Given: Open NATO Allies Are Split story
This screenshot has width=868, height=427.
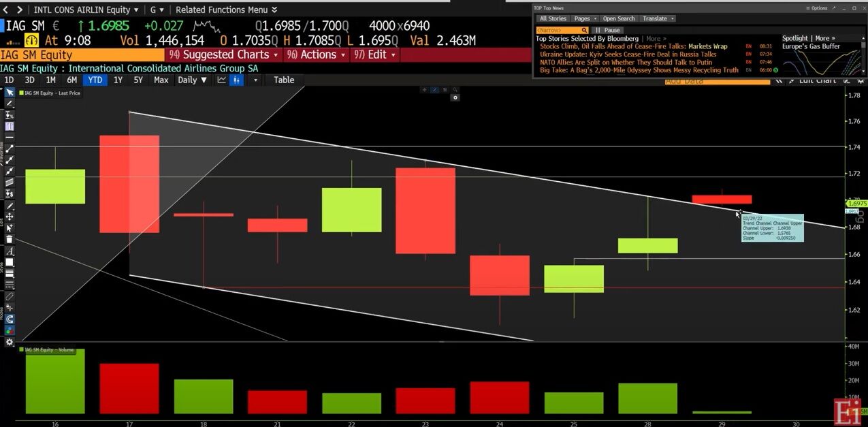Looking at the screenshot, I should (x=626, y=62).
